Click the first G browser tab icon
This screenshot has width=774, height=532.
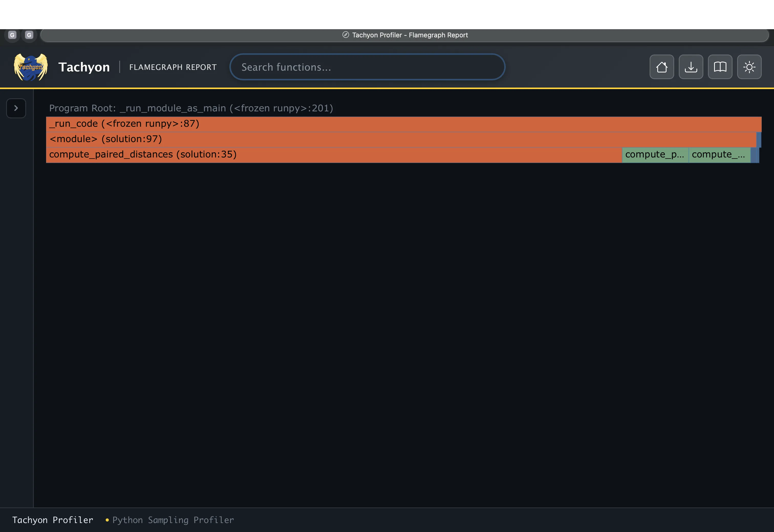[x=12, y=35]
